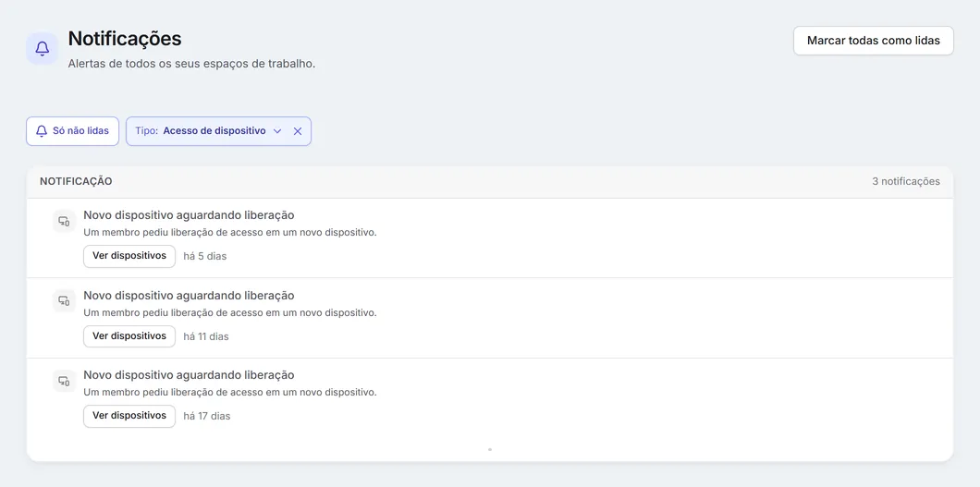Open the Tipo: Acesso de dispositivo dropdown

point(208,131)
